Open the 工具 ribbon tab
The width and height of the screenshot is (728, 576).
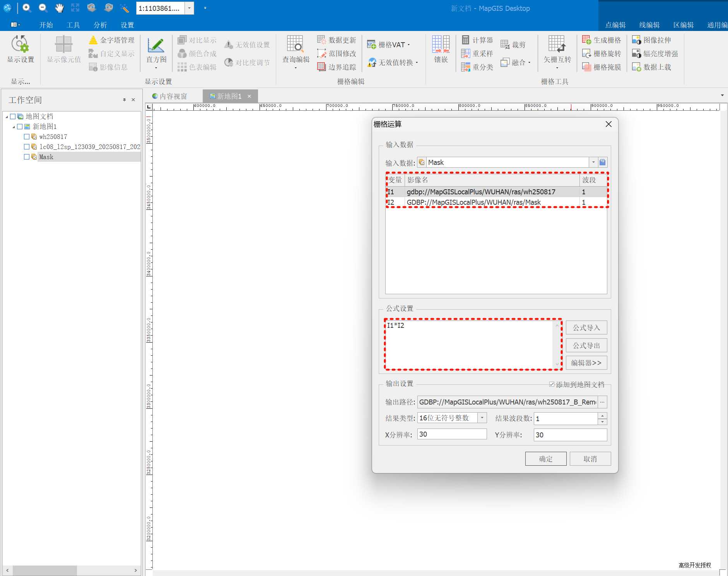point(73,25)
